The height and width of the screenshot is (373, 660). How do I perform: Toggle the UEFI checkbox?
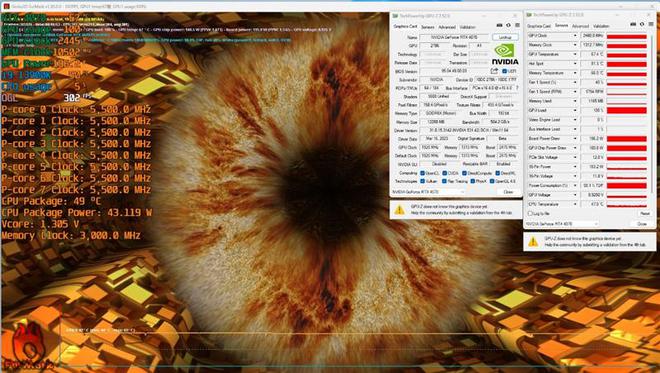click(x=504, y=71)
